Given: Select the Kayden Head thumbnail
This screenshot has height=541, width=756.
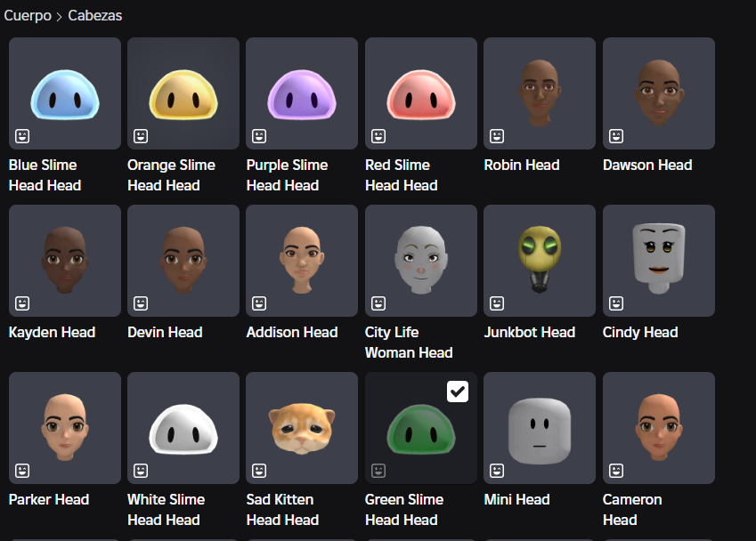Looking at the screenshot, I should coord(65,261).
